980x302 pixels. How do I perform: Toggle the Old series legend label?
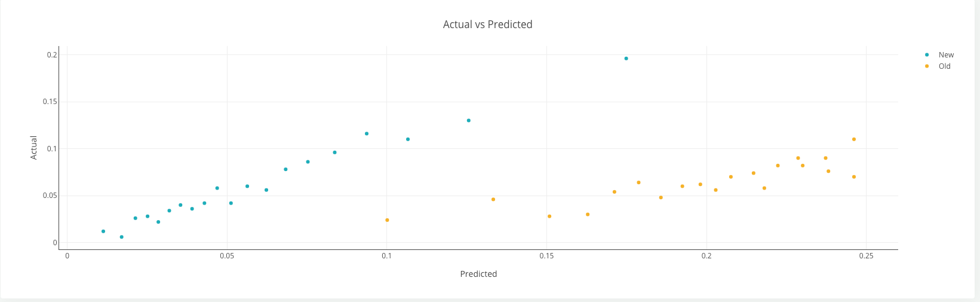(x=944, y=66)
